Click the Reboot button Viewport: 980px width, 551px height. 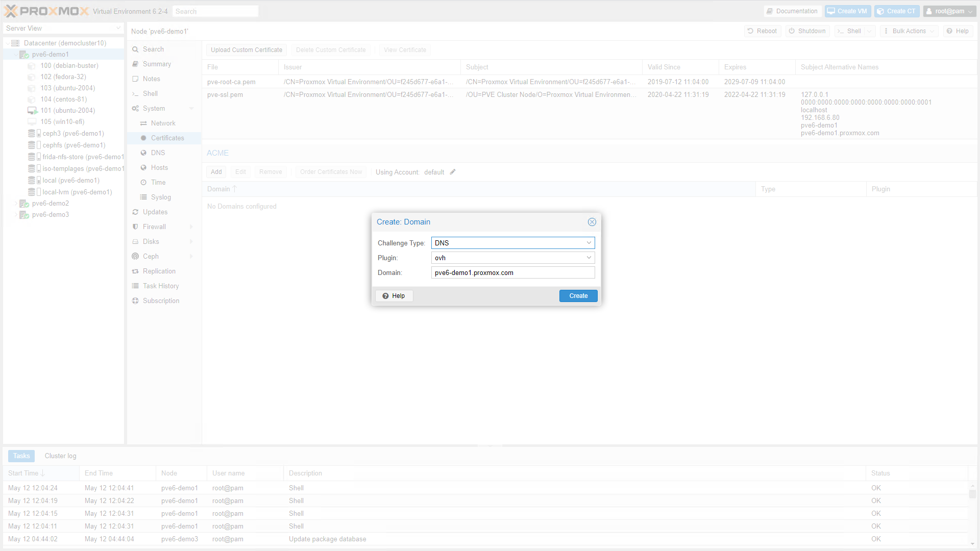coord(762,31)
